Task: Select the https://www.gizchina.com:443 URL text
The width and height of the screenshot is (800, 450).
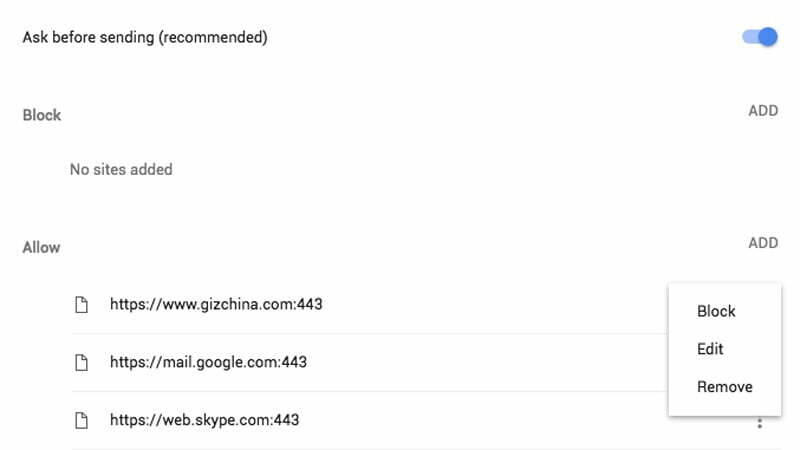Action: click(x=216, y=305)
